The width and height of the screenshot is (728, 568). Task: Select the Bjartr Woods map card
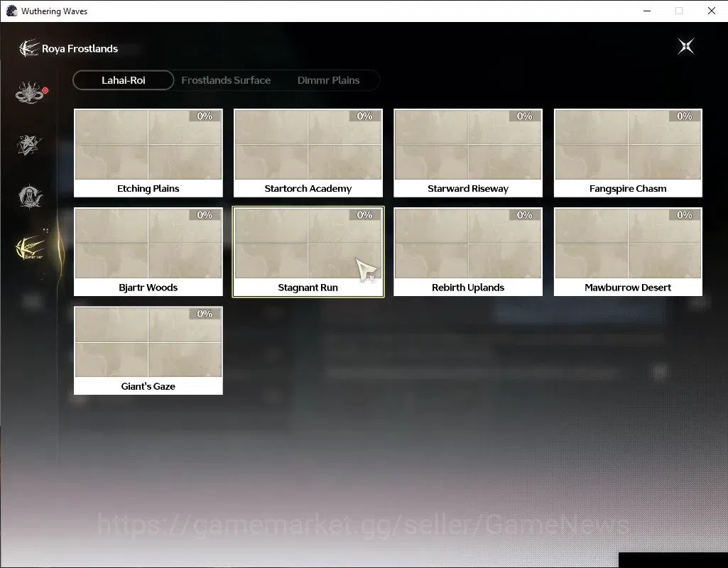point(148,252)
